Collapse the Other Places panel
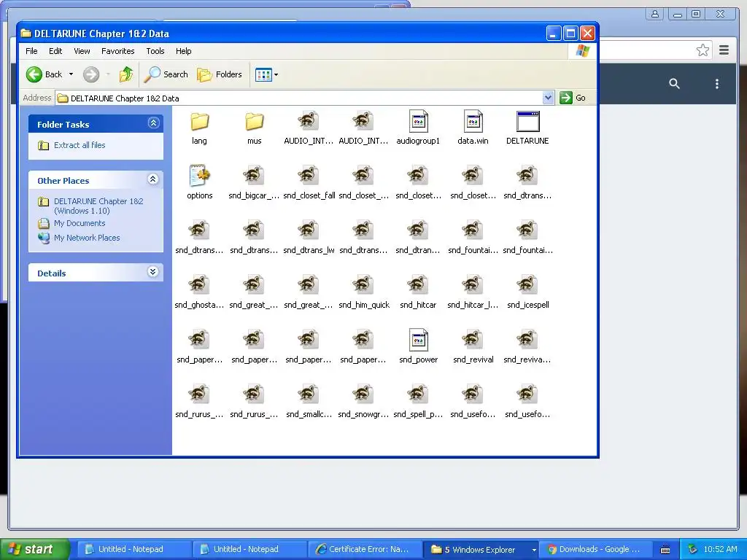The height and width of the screenshot is (560, 747). tap(153, 179)
